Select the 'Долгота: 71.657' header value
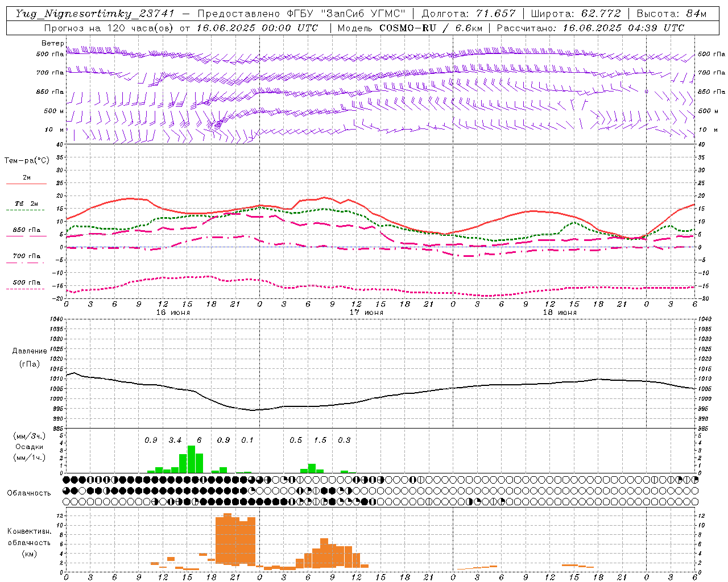Viewport: 728px width, 582px height. pyautogui.click(x=469, y=14)
